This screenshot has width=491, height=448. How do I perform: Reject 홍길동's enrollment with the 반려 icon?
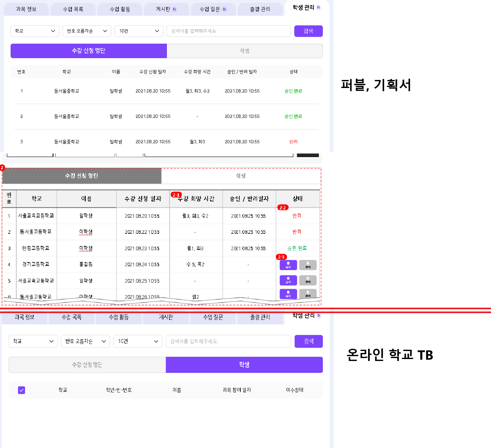(308, 265)
